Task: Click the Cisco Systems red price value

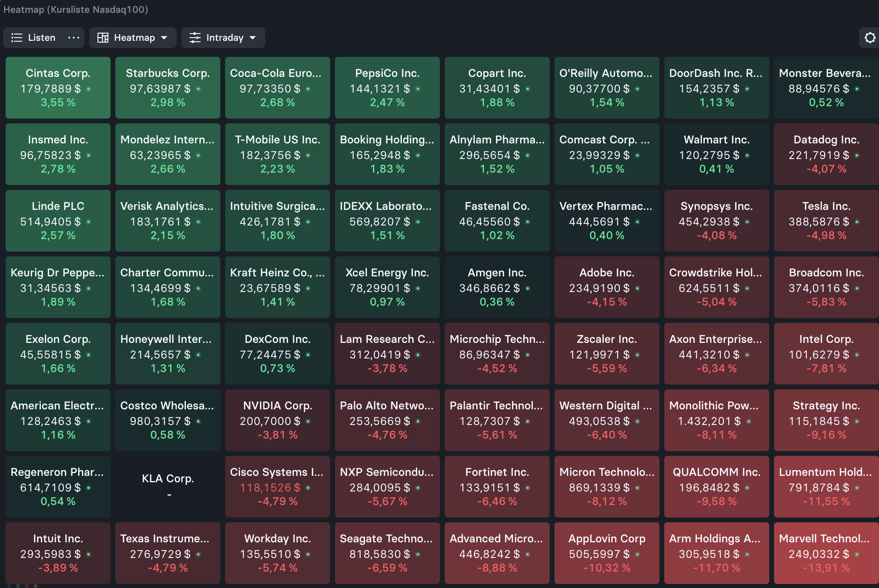Action: click(270, 488)
